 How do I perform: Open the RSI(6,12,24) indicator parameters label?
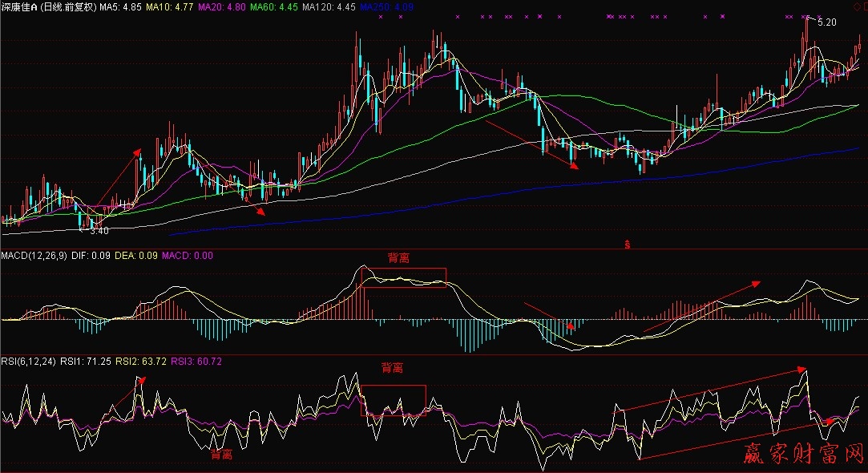tap(29, 362)
